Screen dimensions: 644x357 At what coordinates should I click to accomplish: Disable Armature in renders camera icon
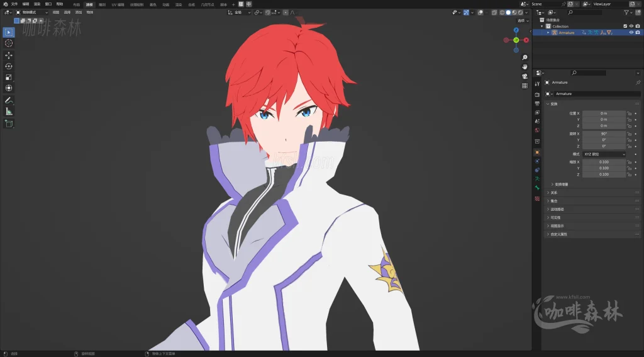click(x=638, y=33)
